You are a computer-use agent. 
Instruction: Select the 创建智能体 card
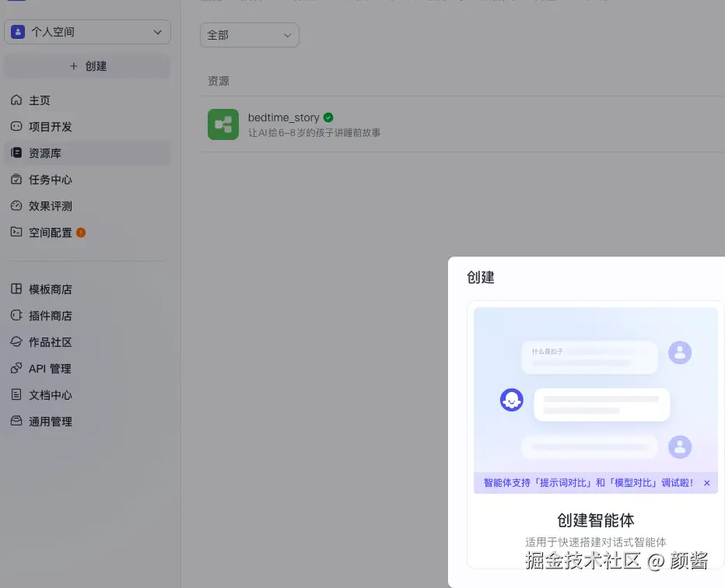point(596,435)
